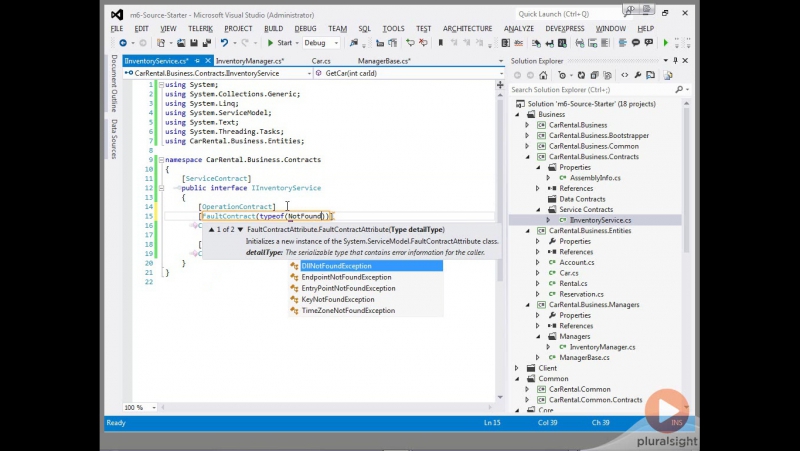Click the Collapse All icon in Solution Explorer
The image size is (800, 451).
594,76
